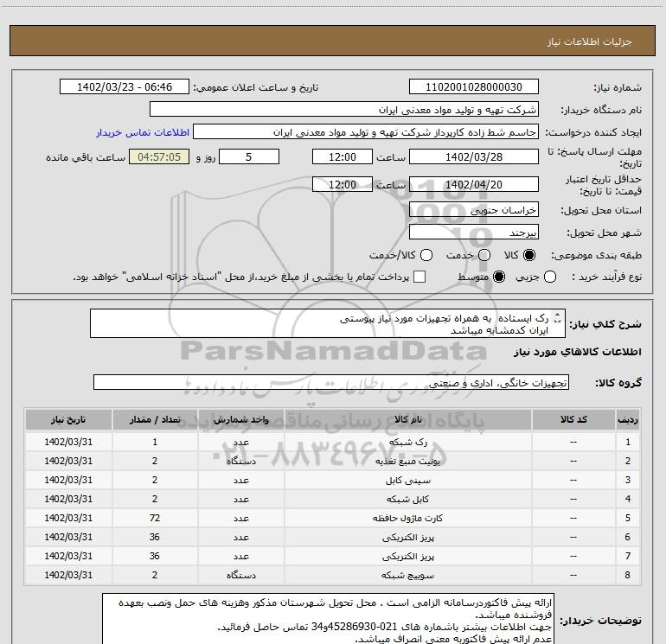This screenshot has width=666, height=644.
Task: Select the خدمت radio button
Action: tap(484, 255)
